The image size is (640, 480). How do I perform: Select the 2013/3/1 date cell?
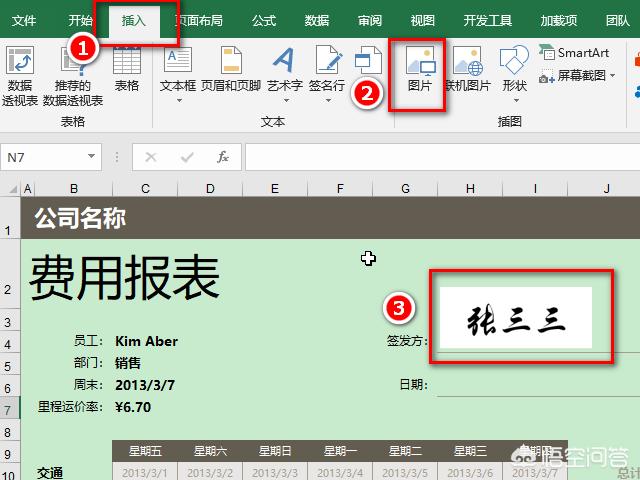click(145, 473)
